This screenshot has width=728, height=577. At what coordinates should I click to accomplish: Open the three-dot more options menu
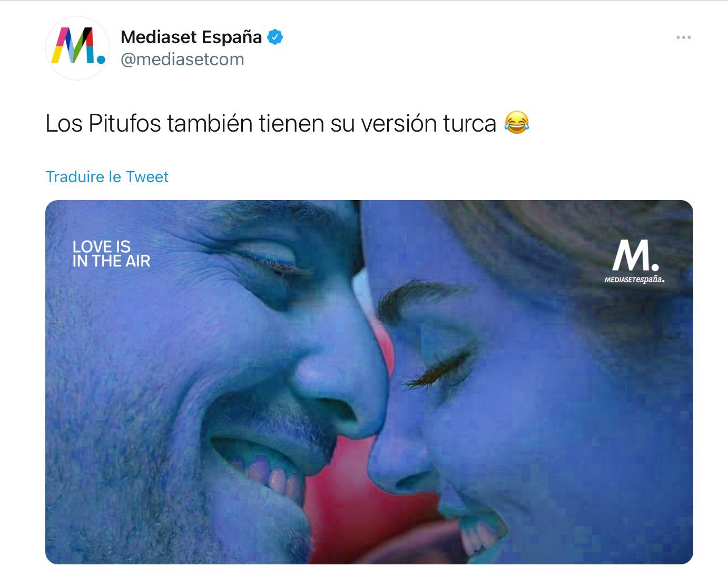(683, 37)
